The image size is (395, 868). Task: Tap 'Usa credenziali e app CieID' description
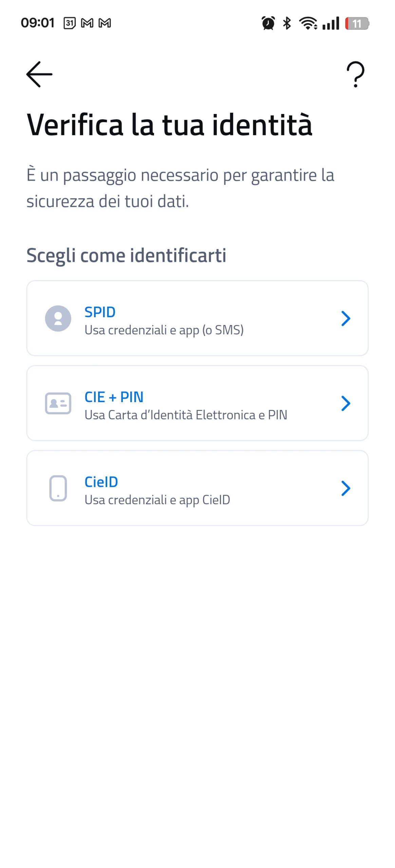click(157, 500)
